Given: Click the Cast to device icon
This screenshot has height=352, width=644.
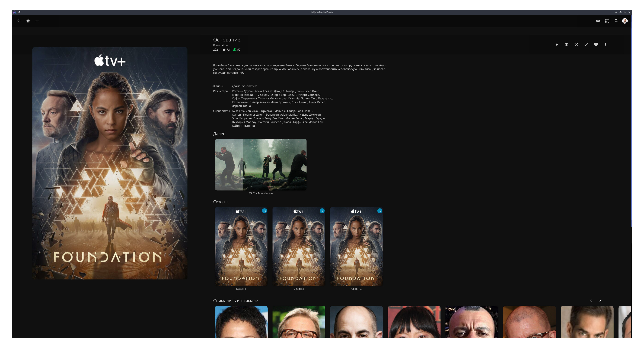Looking at the screenshot, I should [x=607, y=21].
